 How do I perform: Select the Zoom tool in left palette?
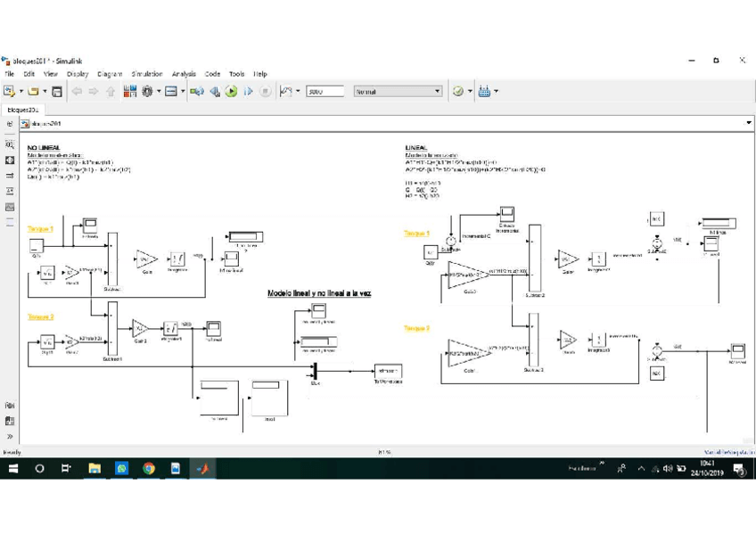click(10, 144)
